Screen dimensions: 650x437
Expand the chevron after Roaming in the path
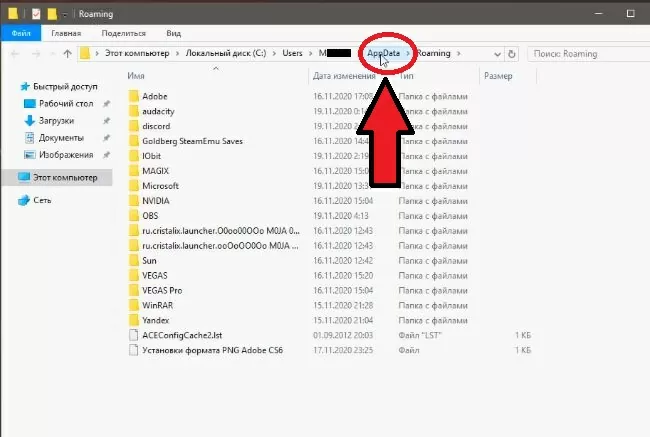coord(459,53)
